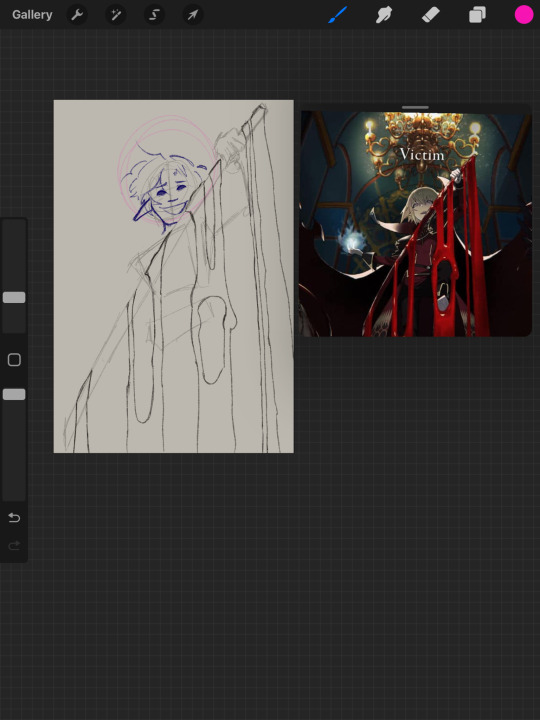This screenshot has height=720, width=540.
Task: Click the sketched character's face on canvas
Action: (x=169, y=189)
